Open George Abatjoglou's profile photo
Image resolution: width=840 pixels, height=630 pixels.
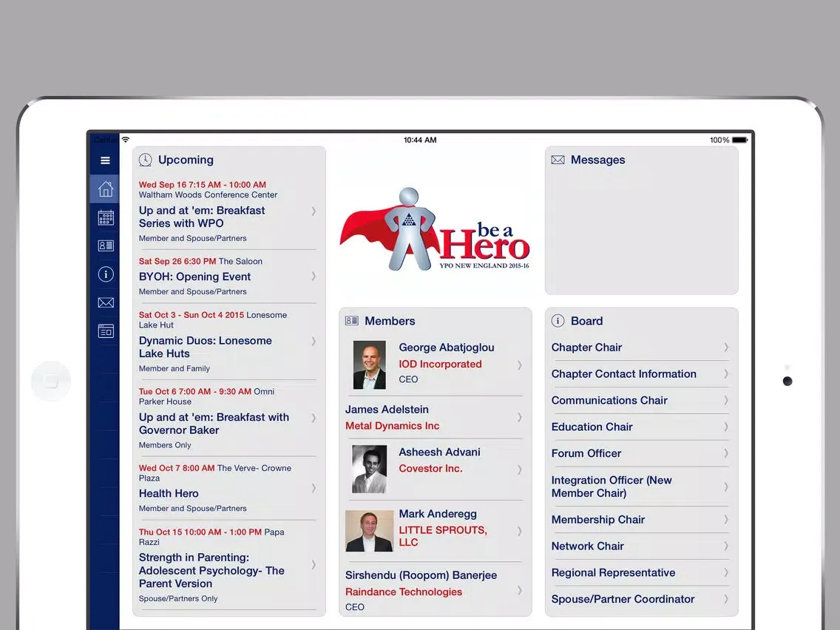[369, 365]
